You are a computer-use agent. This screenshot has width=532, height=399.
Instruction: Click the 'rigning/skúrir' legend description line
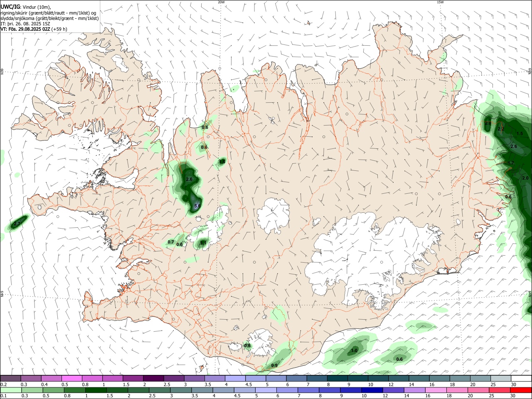click(x=49, y=13)
